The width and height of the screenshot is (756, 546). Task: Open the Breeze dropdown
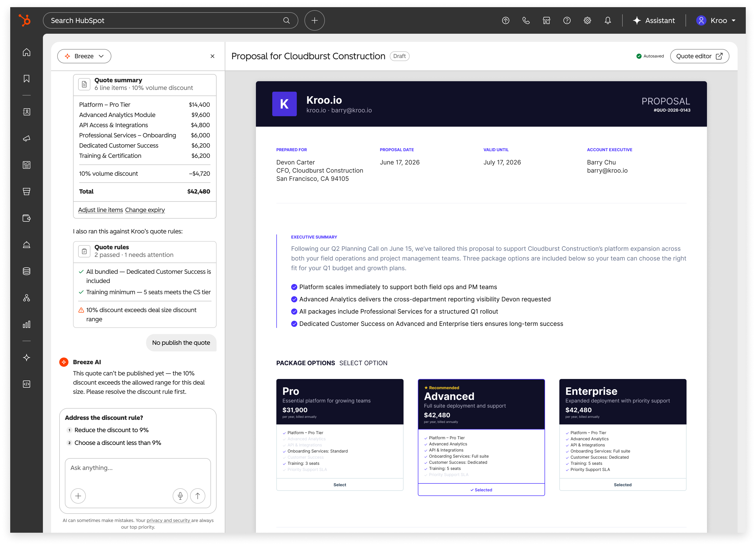point(84,56)
